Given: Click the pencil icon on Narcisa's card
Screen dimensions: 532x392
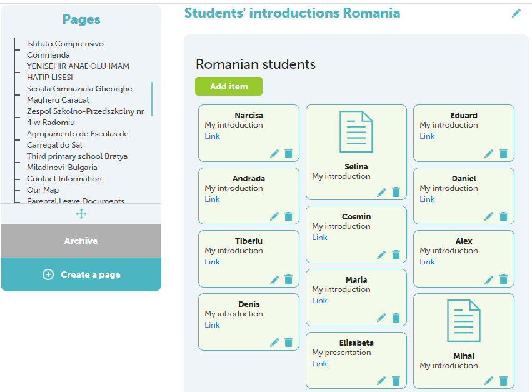Looking at the screenshot, I should (274, 154).
